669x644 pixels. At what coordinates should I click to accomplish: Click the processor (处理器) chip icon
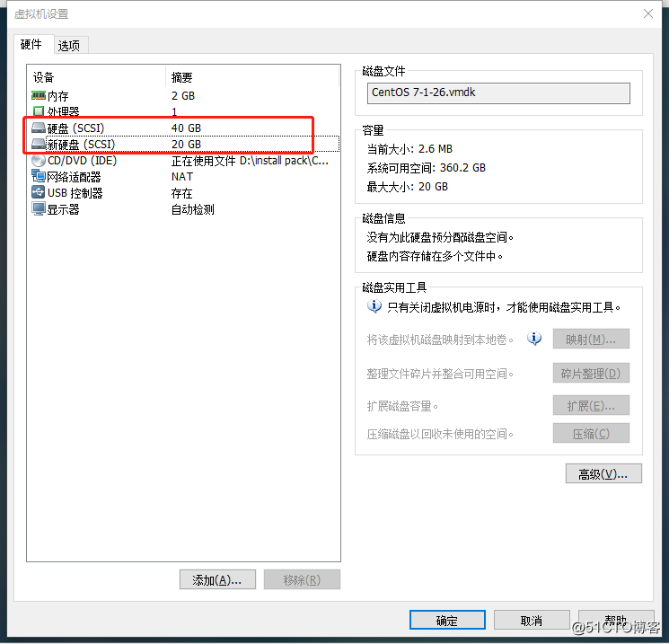pyautogui.click(x=39, y=111)
